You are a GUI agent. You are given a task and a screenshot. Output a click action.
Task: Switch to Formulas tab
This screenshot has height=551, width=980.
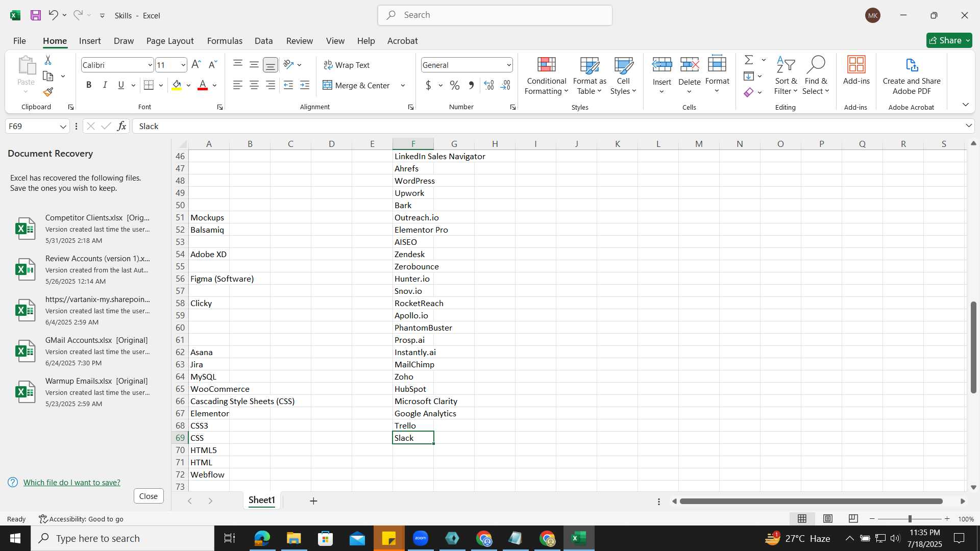(225, 41)
